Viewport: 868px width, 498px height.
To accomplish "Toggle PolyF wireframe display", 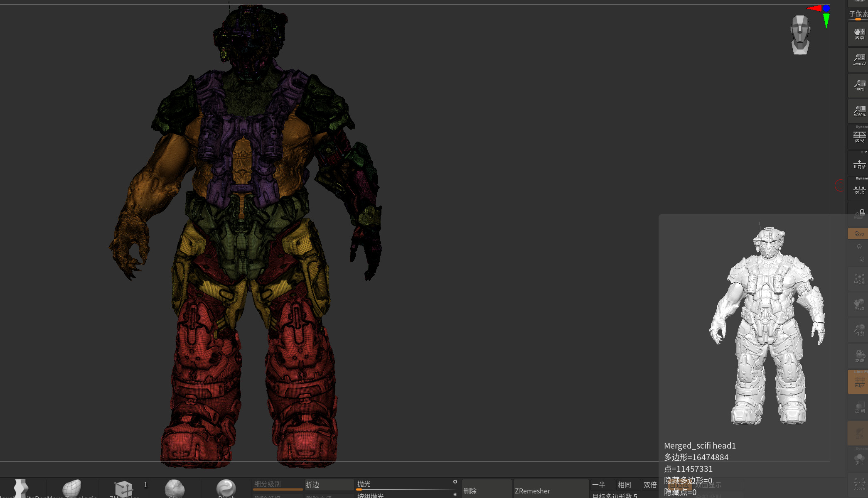I will pos(858,382).
